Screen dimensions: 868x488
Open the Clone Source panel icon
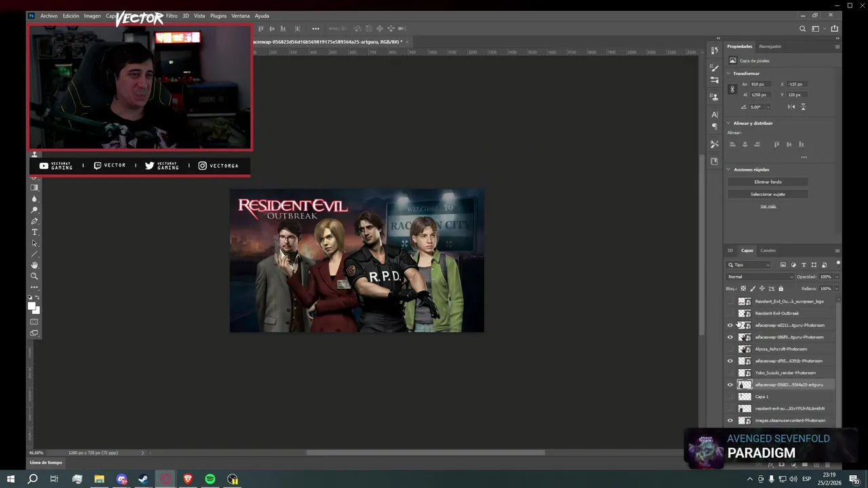(714, 97)
